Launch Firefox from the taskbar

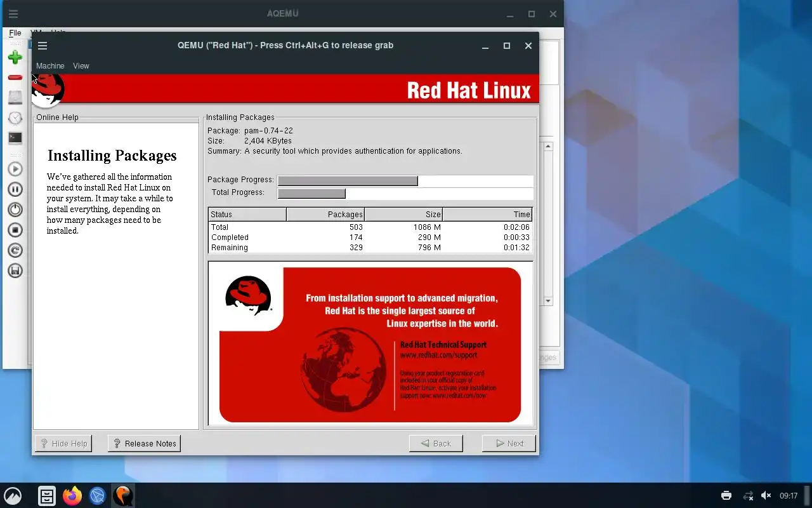coord(72,495)
